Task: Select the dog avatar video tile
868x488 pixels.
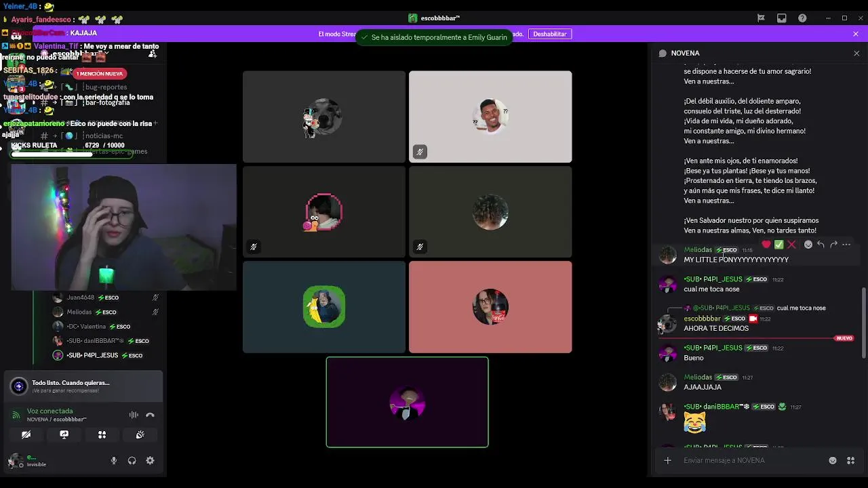Action: pyautogui.click(x=323, y=117)
